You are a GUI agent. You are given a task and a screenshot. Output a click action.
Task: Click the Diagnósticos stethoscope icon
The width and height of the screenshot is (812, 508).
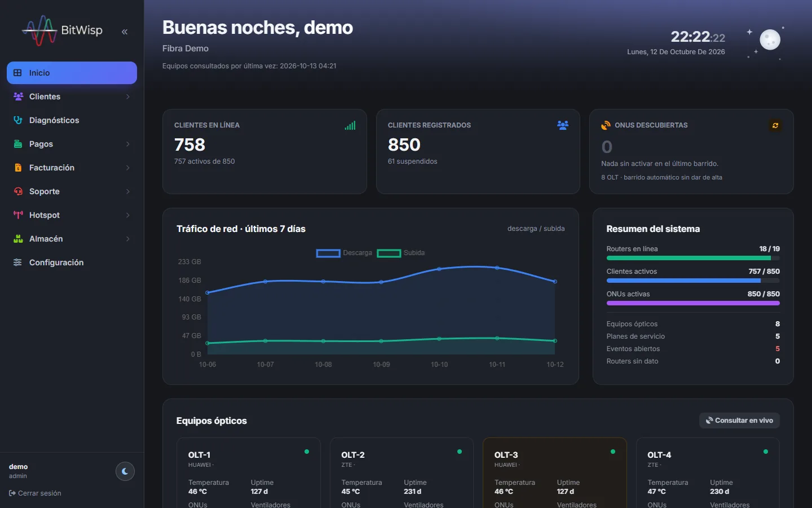tap(18, 120)
